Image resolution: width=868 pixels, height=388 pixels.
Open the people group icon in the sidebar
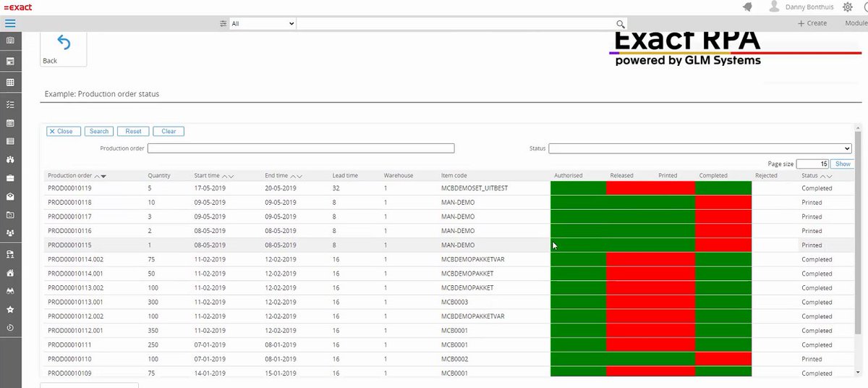(10, 233)
